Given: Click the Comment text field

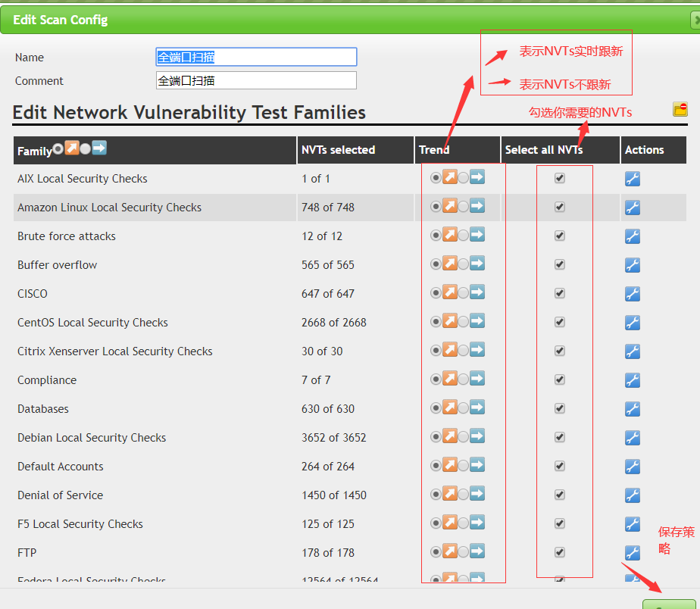Looking at the screenshot, I should point(255,80).
